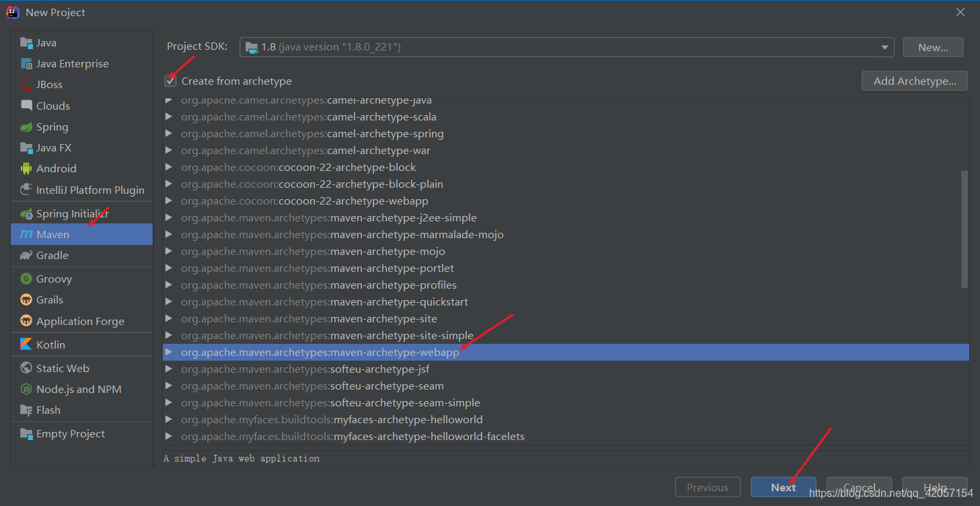Click the Maven 'm' icon
Image resolution: width=980 pixels, height=506 pixels.
[x=26, y=235]
